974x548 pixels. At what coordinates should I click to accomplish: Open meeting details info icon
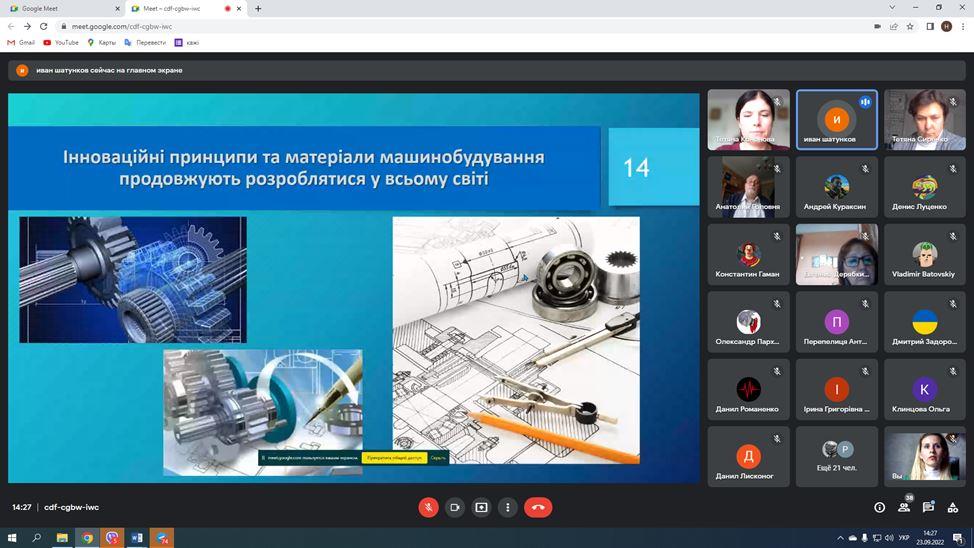[880, 508]
